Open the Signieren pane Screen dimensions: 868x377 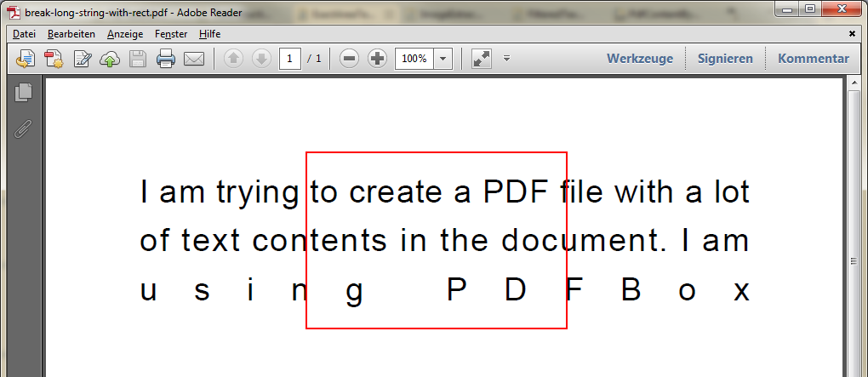coord(725,59)
